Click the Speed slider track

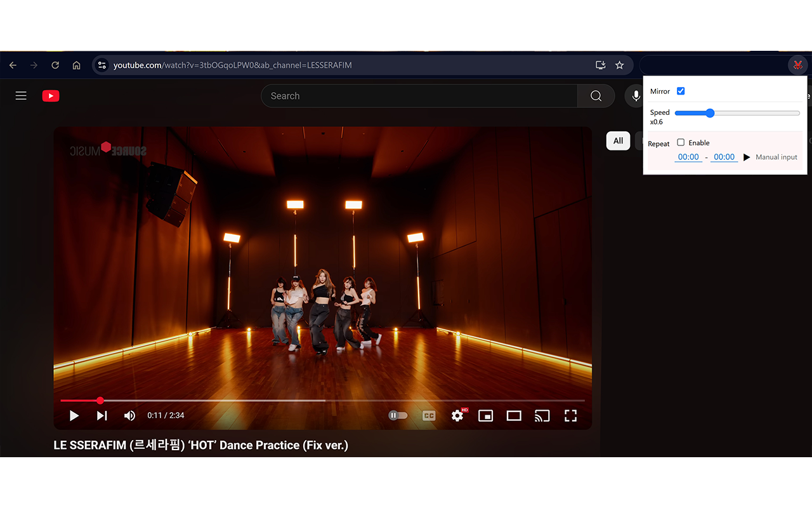[737, 113]
